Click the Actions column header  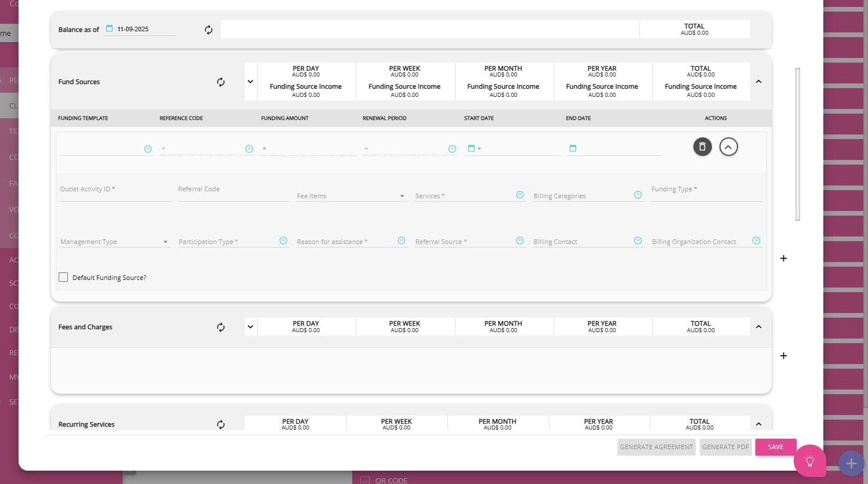pos(716,118)
